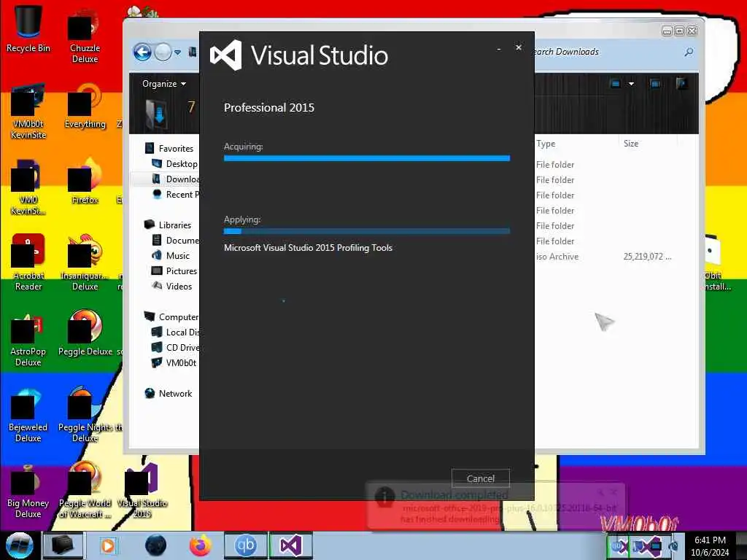
Task: Open the Pictures library
Action: tap(174, 271)
